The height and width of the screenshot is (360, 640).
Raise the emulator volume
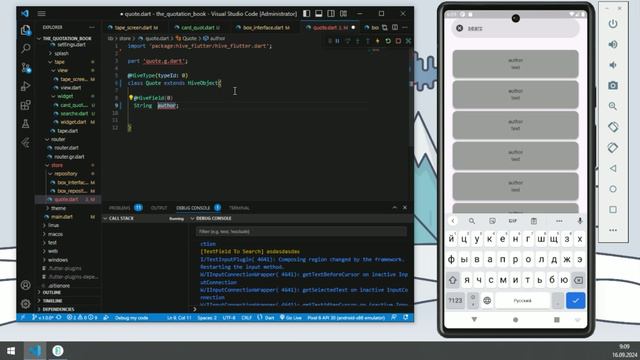[613, 44]
